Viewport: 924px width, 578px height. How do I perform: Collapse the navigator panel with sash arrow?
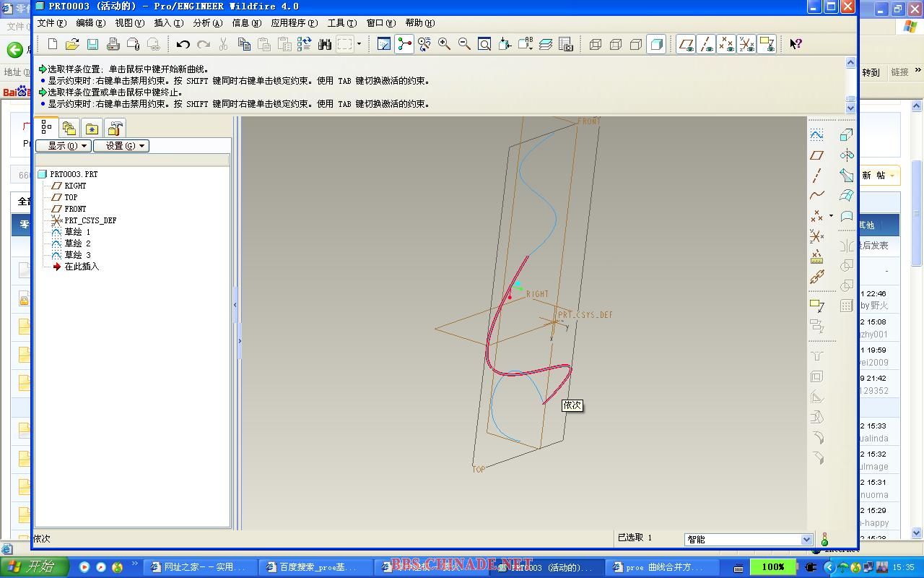pyautogui.click(x=235, y=305)
